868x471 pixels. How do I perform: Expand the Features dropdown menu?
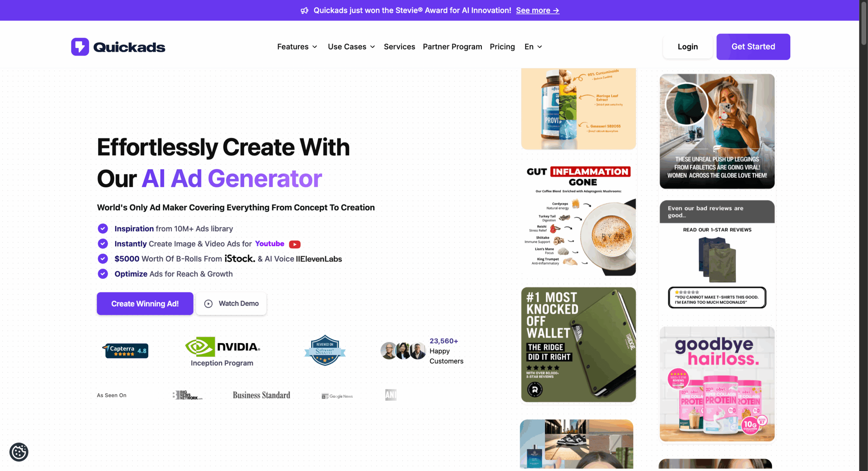click(x=297, y=47)
